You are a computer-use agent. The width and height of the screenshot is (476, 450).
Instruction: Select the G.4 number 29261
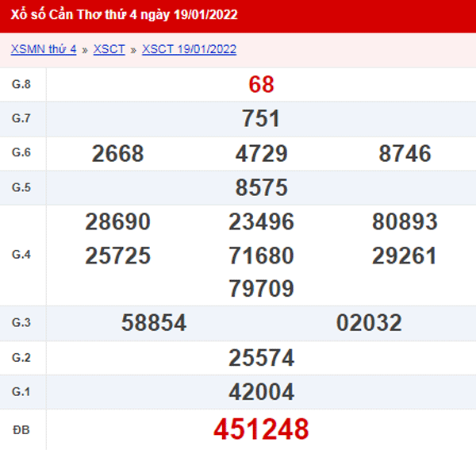point(405,256)
